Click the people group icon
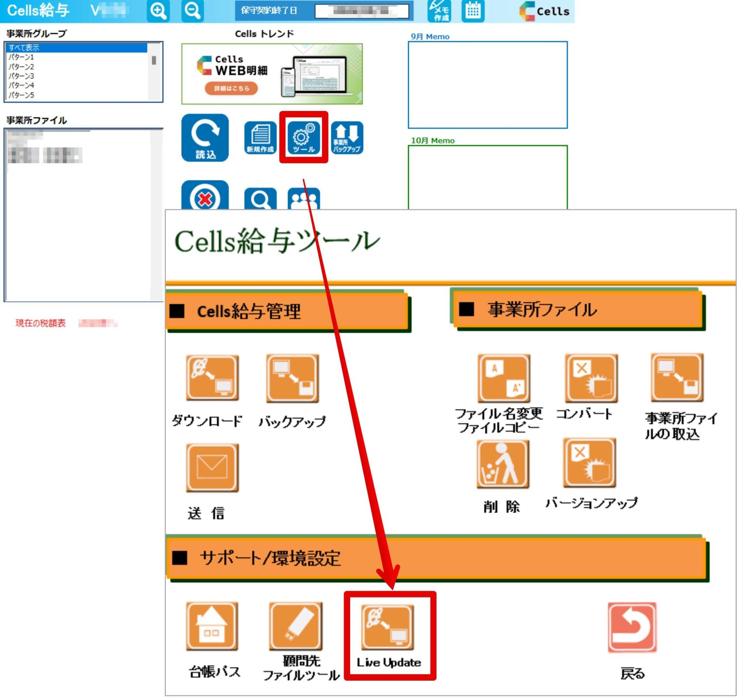 [304, 198]
